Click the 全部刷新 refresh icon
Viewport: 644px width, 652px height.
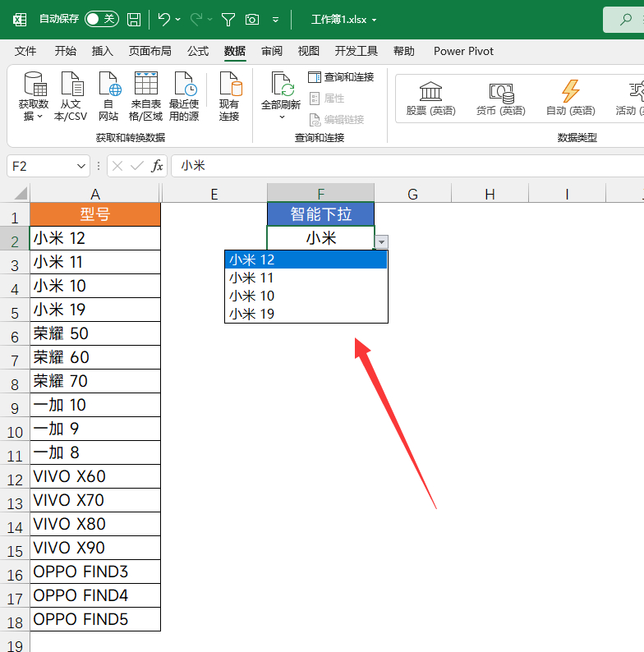(281, 85)
